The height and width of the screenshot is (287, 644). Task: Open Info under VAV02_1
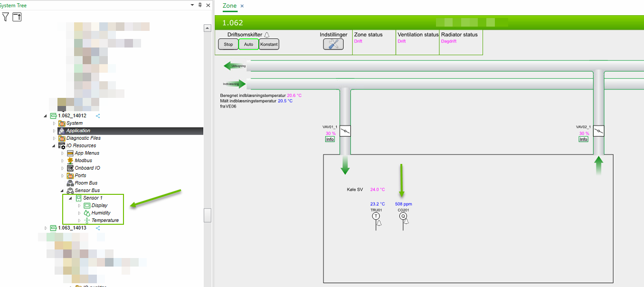(x=584, y=139)
